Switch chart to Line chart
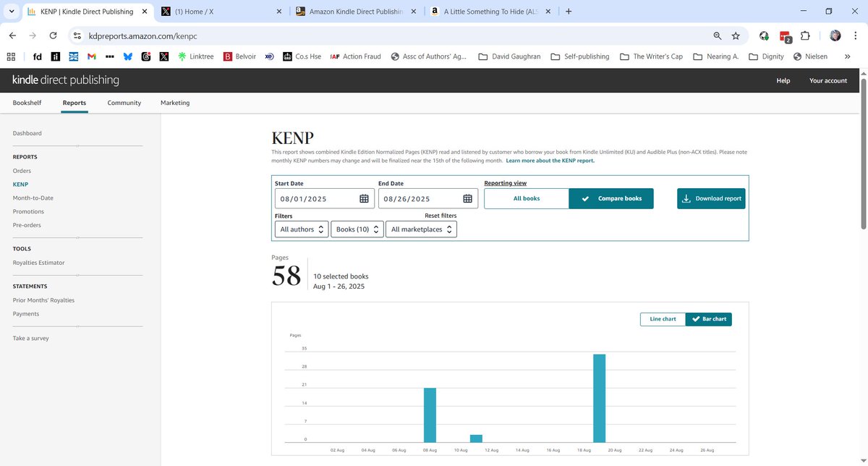Screen dimensions: 868x466 coord(663,319)
